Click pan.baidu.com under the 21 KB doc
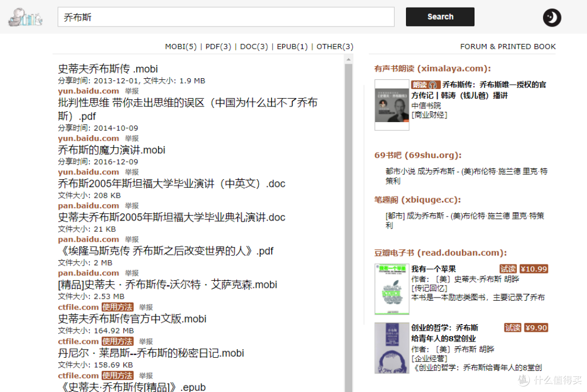 89,239
